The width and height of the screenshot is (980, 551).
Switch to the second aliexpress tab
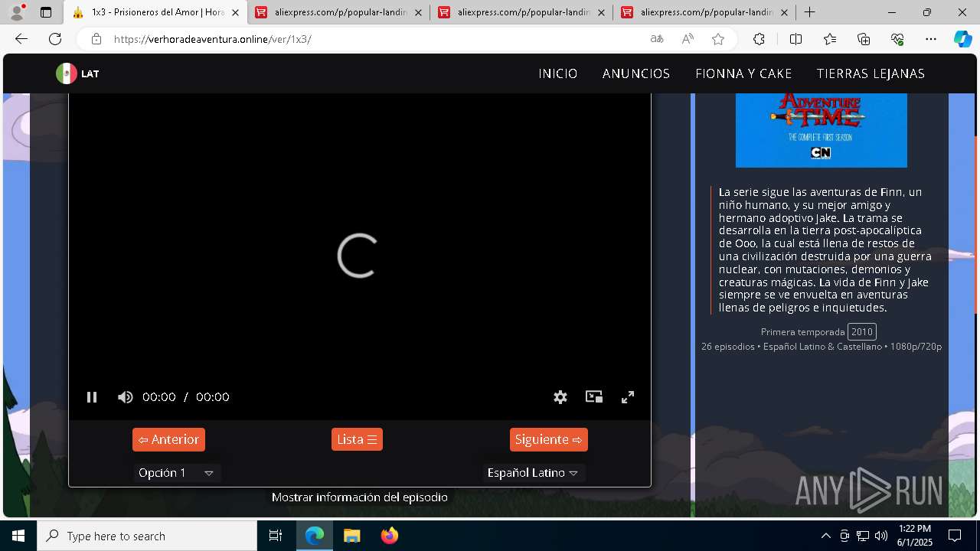(521, 12)
